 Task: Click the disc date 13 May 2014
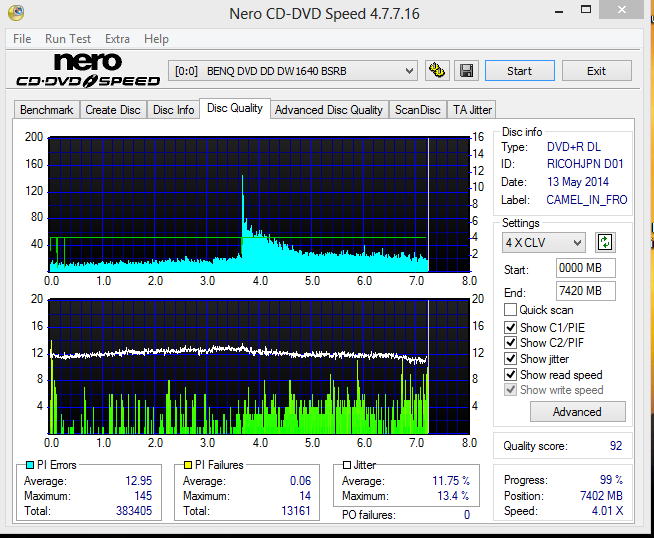578,182
